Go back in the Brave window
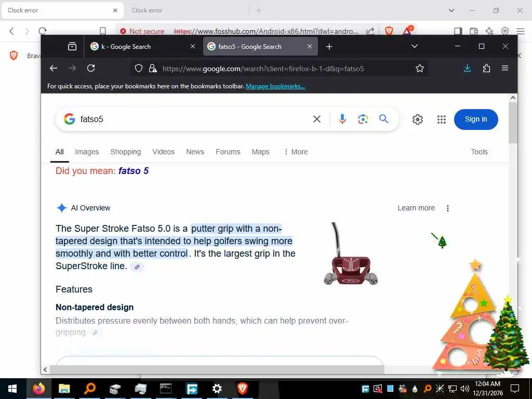Image resolution: width=532 pixels, height=399 pixels. (x=12, y=31)
